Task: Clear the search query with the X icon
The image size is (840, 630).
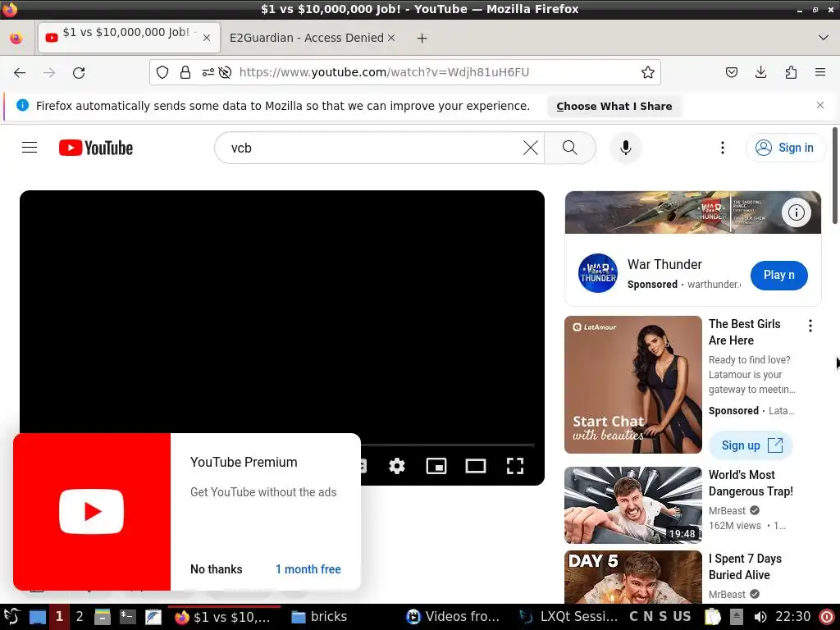Action: pyautogui.click(x=531, y=148)
